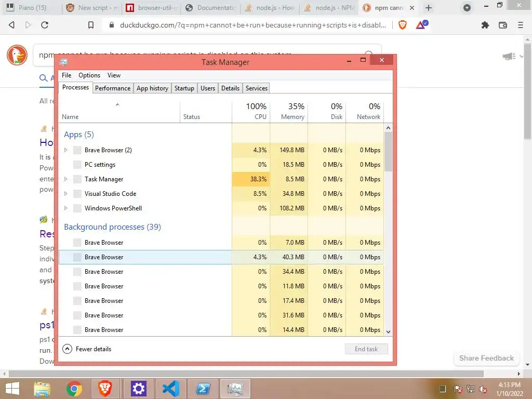Sort processes by Network column
This screenshot has height=399, width=532.
[x=365, y=111]
